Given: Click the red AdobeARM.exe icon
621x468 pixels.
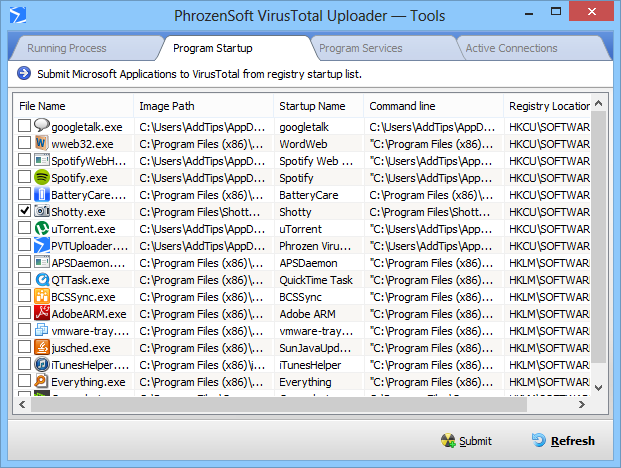Looking at the screenshot, I should pyautogui.click(x=42, y=313).
